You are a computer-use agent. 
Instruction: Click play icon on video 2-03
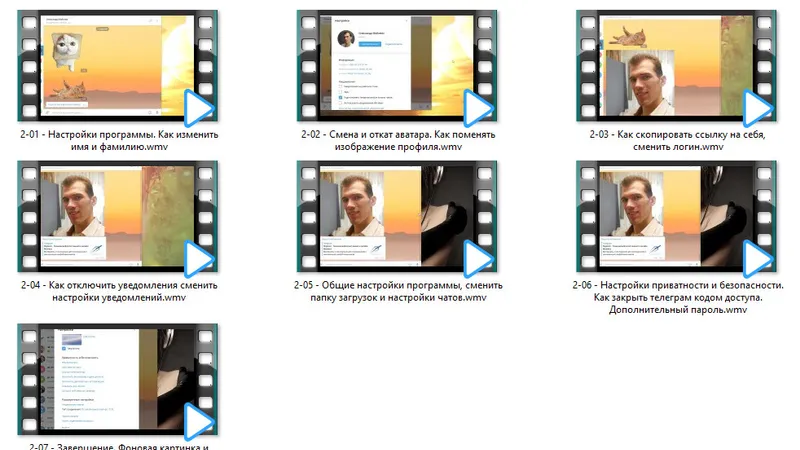pos(758,108)
